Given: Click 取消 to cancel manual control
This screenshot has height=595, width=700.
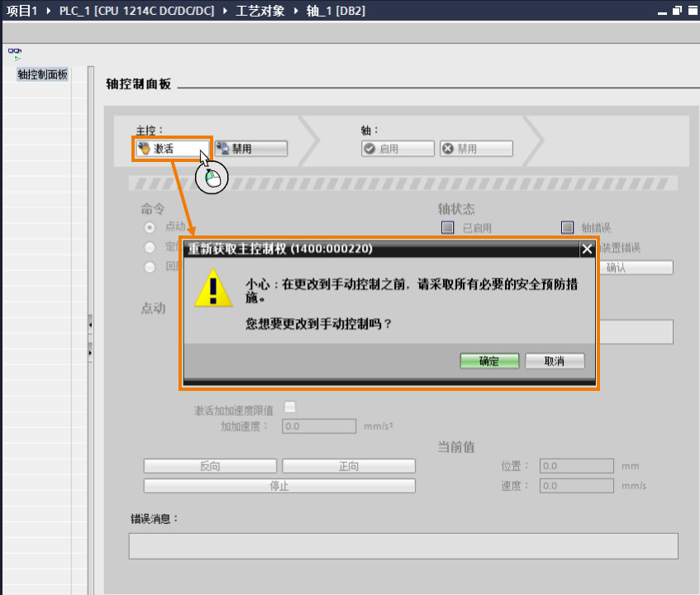Looking at the screenshot, I should pos(555,361).
